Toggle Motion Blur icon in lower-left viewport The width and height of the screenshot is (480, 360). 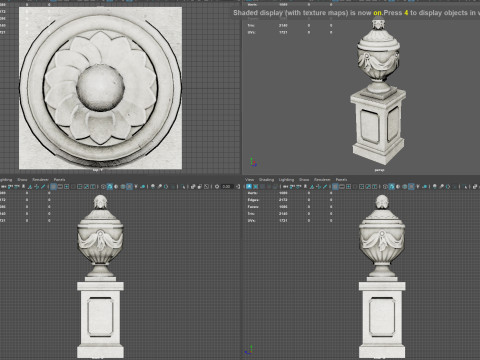pyautogui.click(x=159, y=187)
